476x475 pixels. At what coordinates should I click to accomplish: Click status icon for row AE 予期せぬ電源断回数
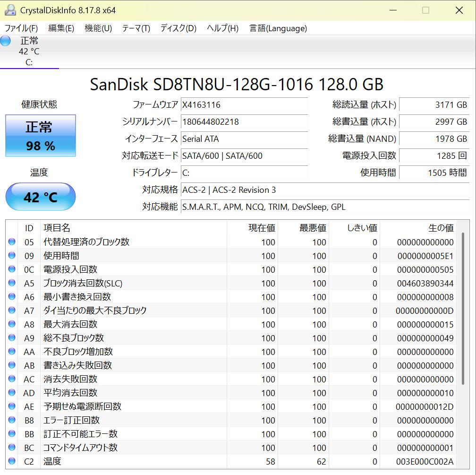pyautogui.click(x=12, y=406)
